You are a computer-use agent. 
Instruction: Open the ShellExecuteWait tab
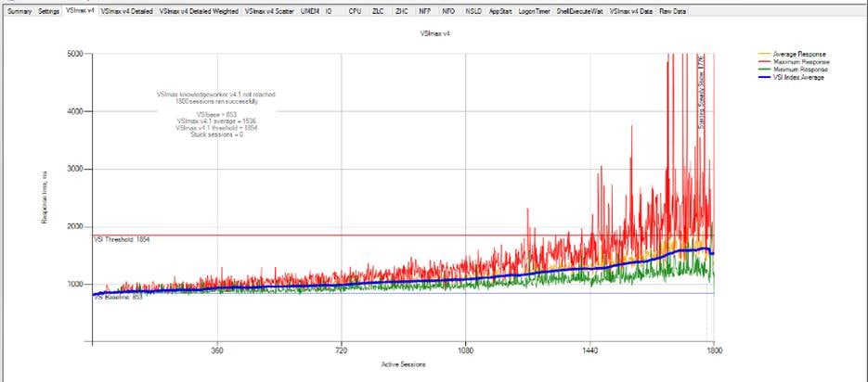(579, 11)
